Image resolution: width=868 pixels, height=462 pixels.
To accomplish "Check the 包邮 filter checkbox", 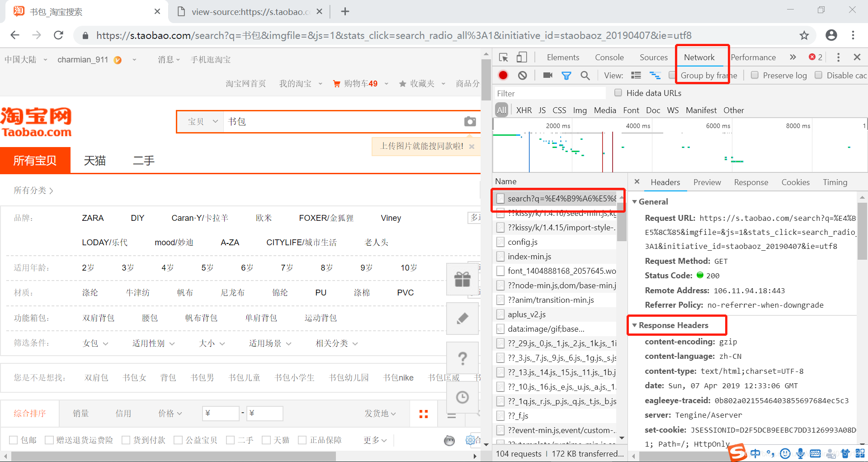I will point(14,439).
